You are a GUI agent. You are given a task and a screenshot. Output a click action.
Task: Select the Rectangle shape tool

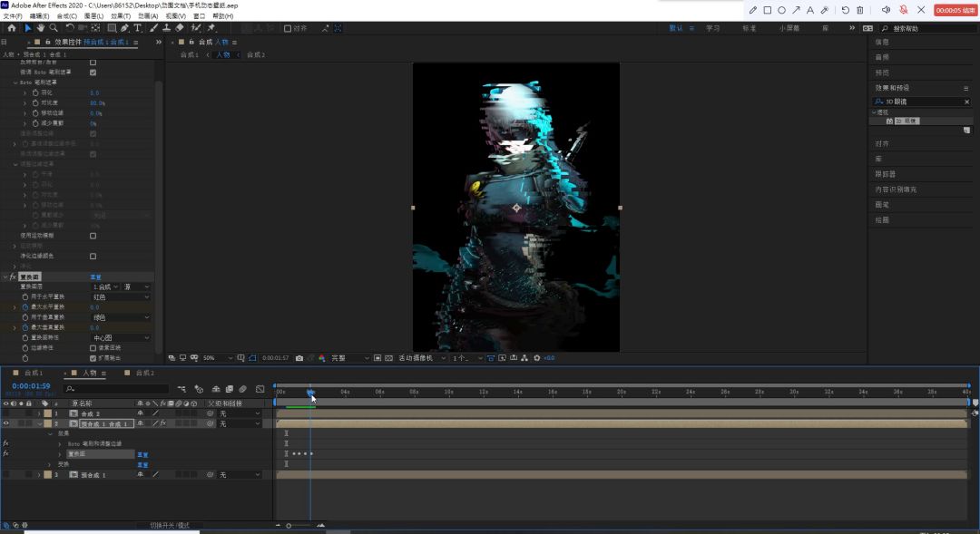(x=112, y=28)
